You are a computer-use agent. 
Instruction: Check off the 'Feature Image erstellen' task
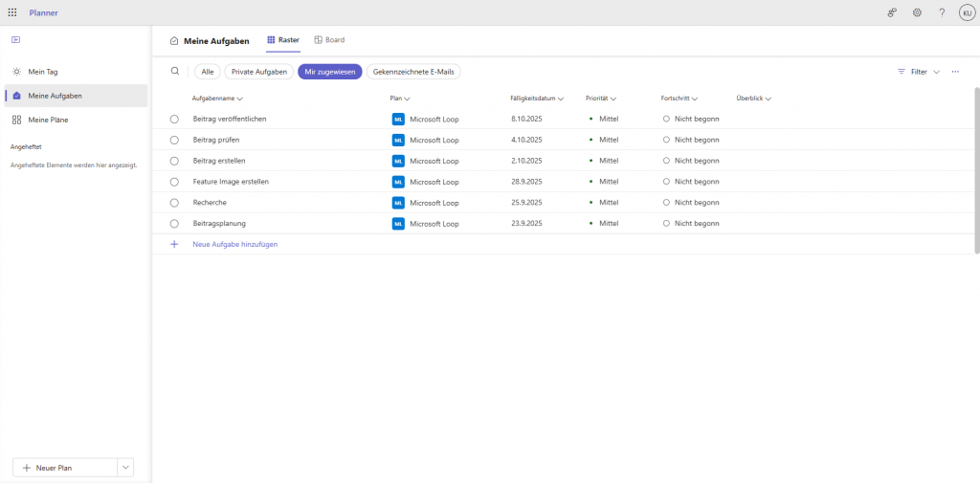point(174,182)
